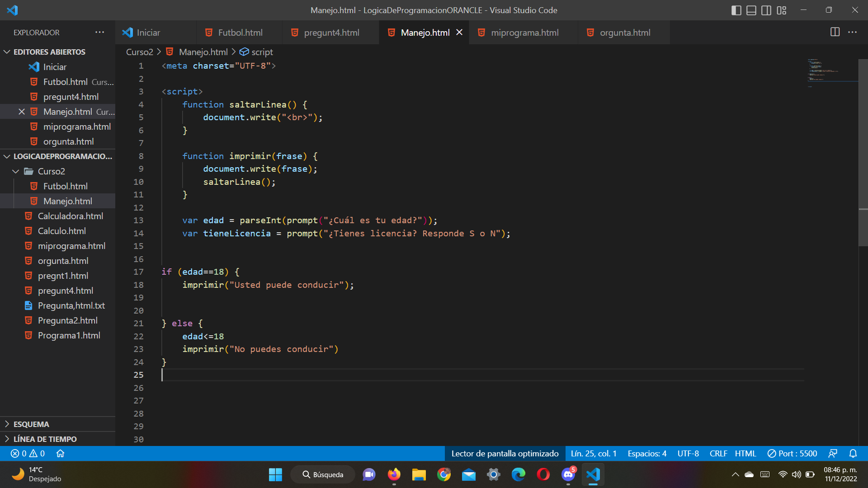Toggle bottom panel layout icon

[x=751, y=10]
